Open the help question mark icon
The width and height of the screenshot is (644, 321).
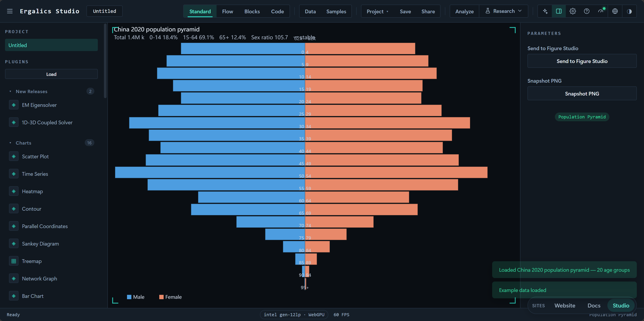(587, 11)
